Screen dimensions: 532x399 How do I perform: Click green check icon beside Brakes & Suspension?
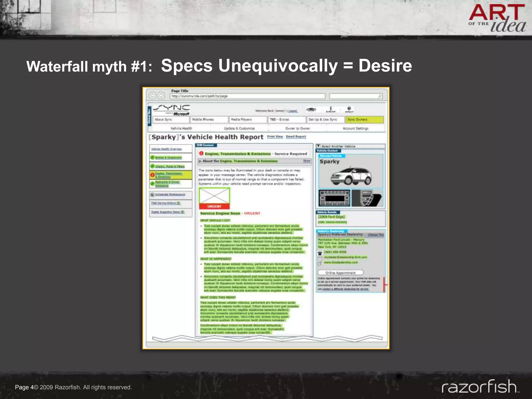pyautogui.click(x=152, y=157)
